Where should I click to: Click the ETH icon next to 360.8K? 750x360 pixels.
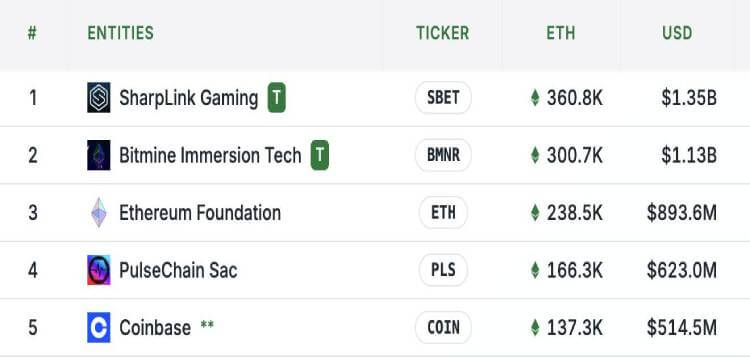[535, 98]
